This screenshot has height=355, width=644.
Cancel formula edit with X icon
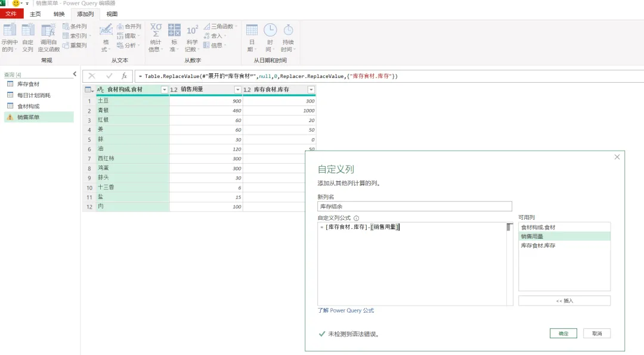point(92,76)
